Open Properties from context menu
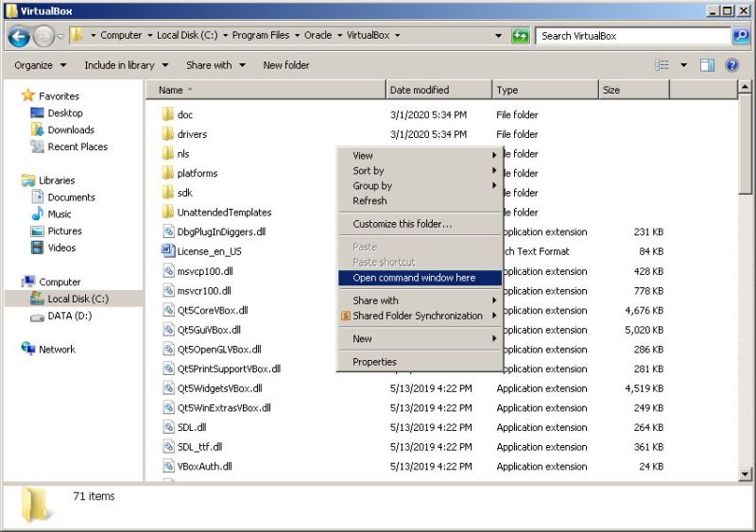756x532 pixels. (420, 362)
